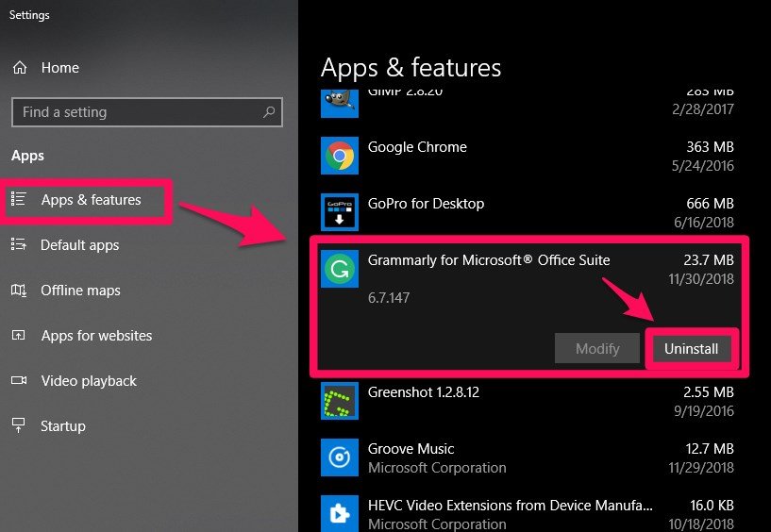Click the Apps & features list icon in sidebar
The width and height of the screenshot is (771, 532).
[19, 199]
